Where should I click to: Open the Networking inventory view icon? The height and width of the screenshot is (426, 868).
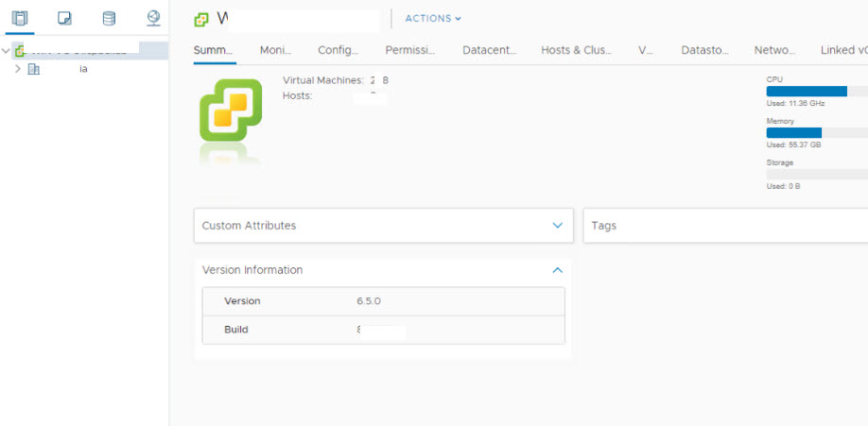click(x=153, y=18)
